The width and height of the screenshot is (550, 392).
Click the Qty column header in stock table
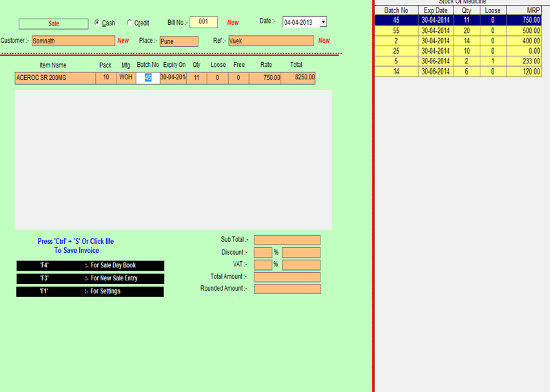tap(467, 10)
